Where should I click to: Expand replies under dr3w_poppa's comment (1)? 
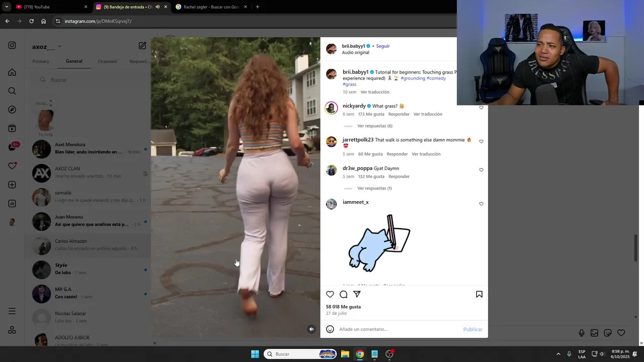pos(374,189)
